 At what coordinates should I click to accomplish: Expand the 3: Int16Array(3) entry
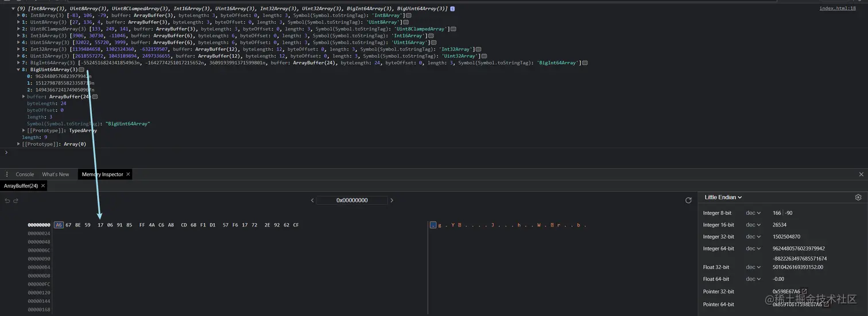coord(18,36)
